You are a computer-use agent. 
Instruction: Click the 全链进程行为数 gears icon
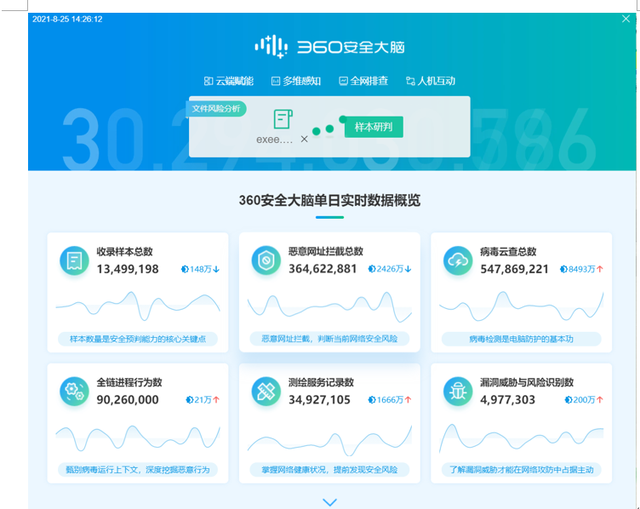(74, 391)
